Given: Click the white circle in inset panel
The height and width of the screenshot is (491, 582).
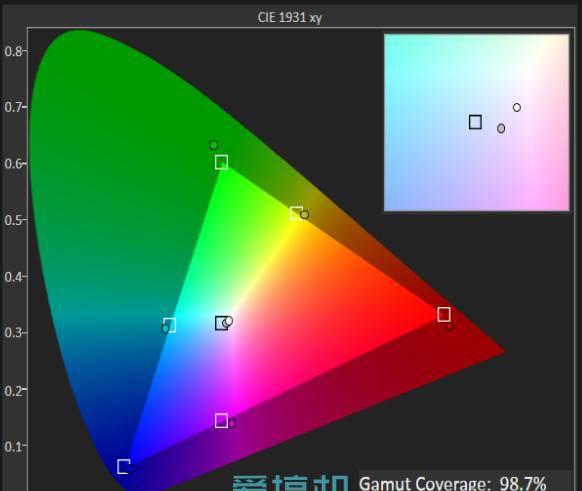Looking at the screenshot, I should click(x=517, y=108).
